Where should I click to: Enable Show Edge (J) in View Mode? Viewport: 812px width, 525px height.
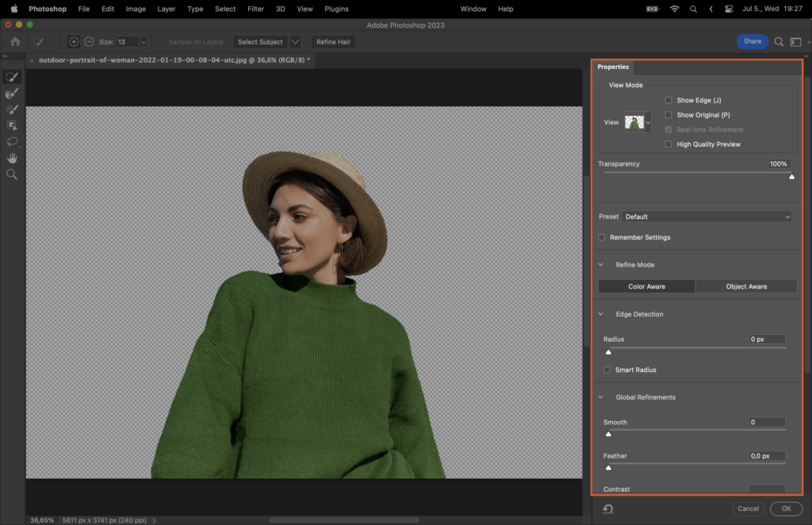668,100
